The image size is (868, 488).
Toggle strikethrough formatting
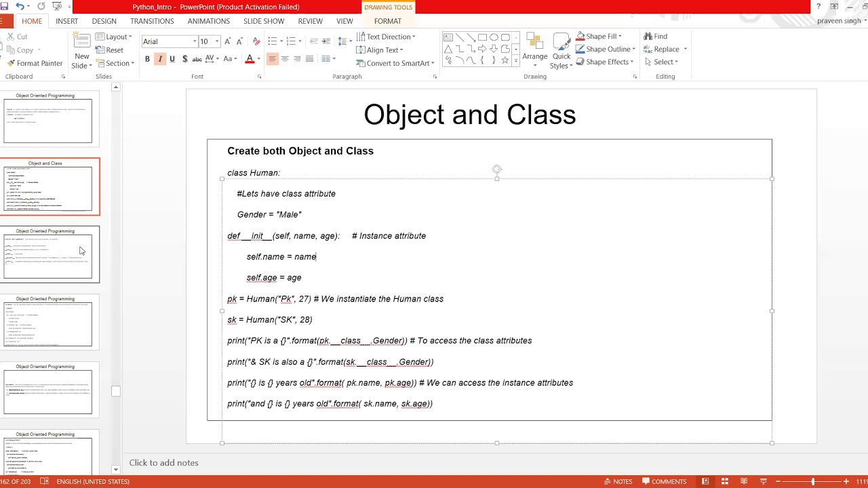pos(197,59)
